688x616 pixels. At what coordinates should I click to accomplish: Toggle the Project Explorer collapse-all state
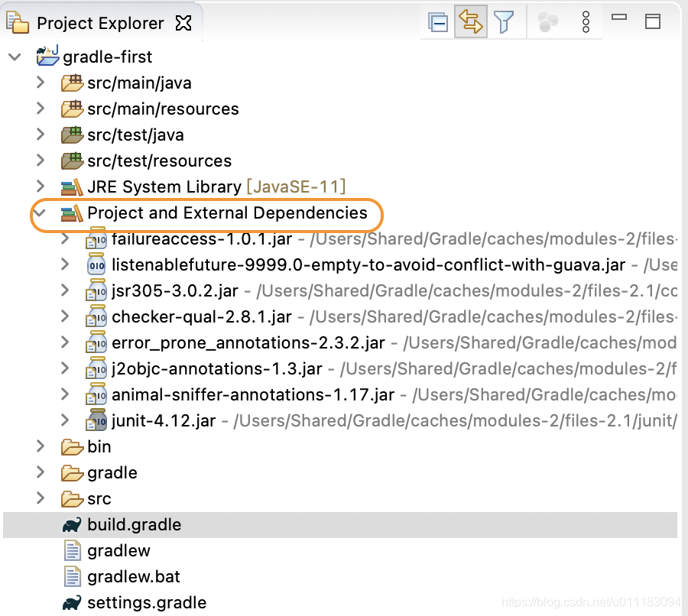pyautogui.click(x=437, y=21)
